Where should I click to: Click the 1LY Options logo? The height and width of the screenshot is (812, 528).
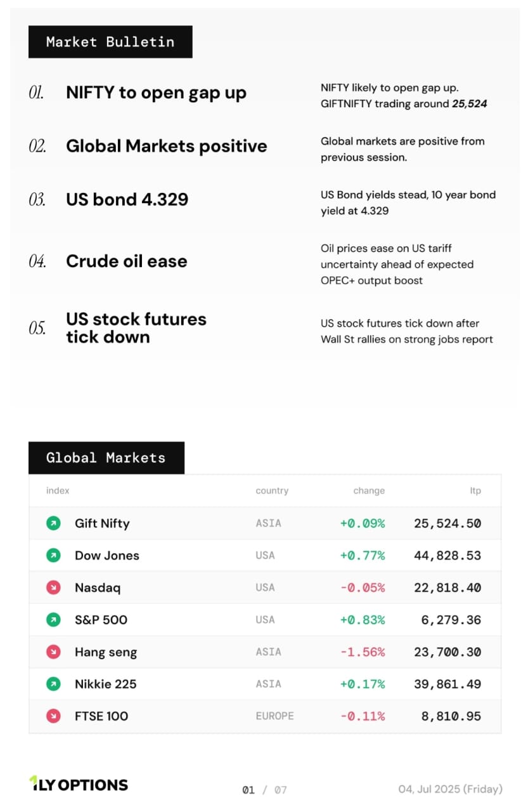tap(79, 784)
